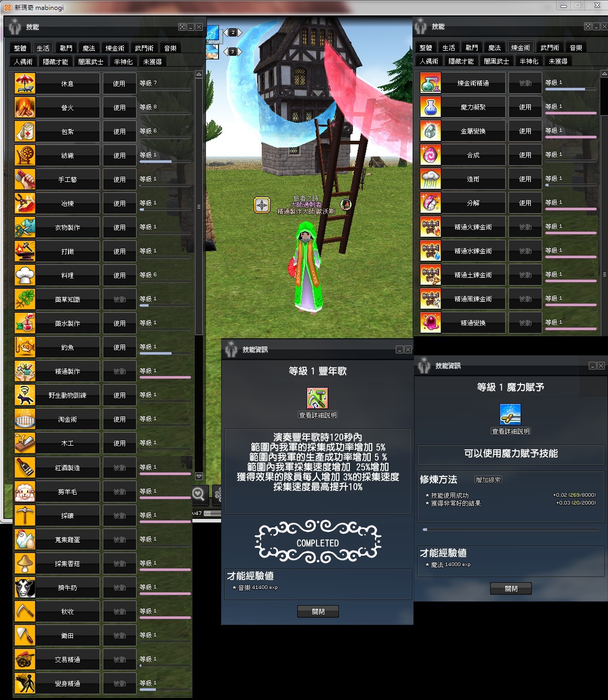Select the 採礦 mining pickaxe icon
This screenshot has width=608, height=700.
(25, 515)
